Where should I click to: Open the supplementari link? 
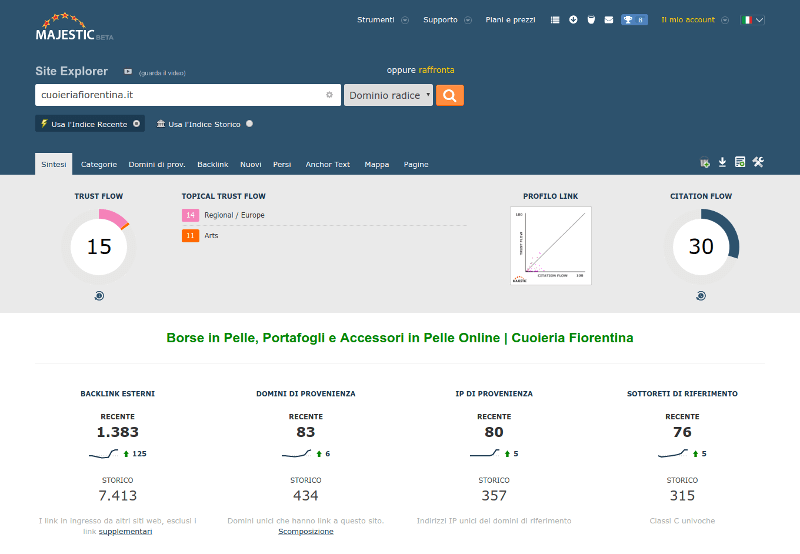(126, 532)
